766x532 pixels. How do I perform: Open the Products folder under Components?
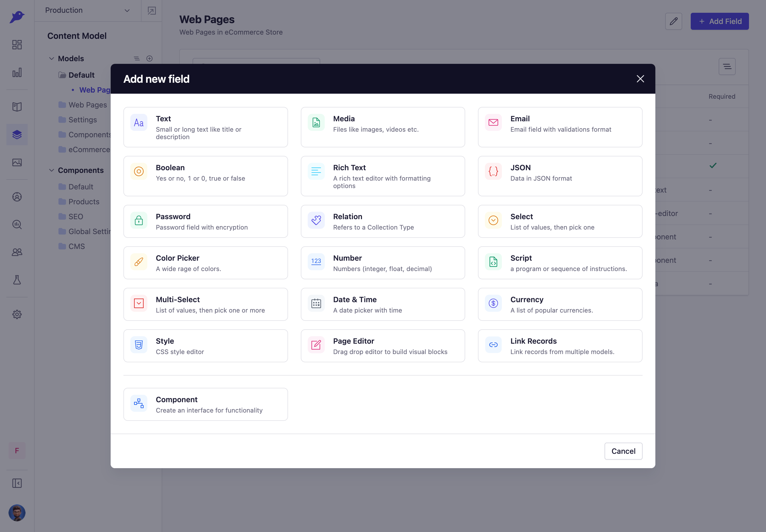click(79, 202)
